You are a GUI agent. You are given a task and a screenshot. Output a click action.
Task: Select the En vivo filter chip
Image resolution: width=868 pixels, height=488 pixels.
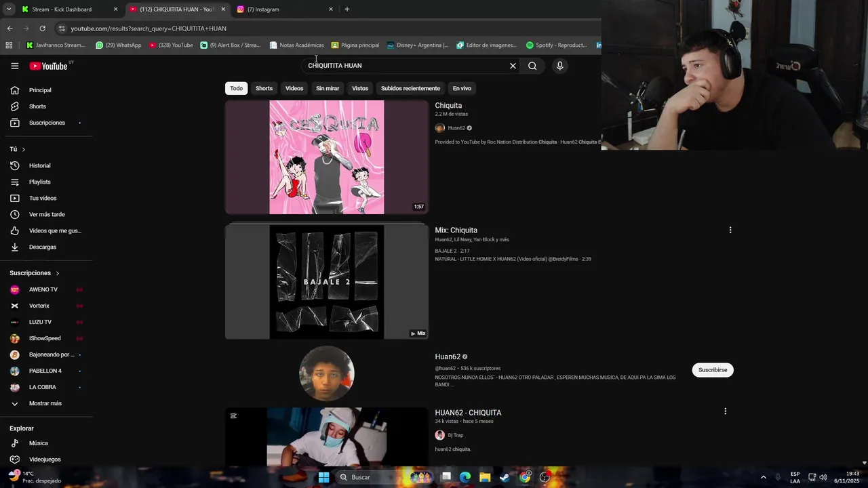[462, 88]
